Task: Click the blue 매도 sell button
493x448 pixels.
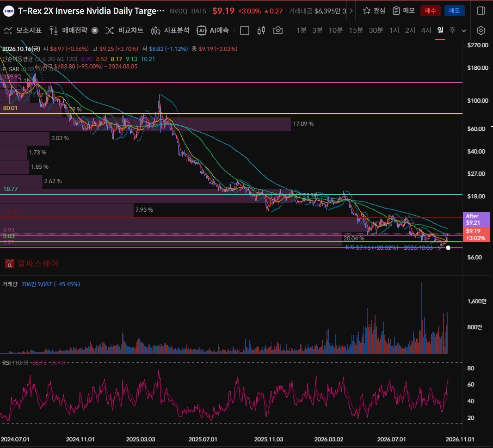Action: click(x=454, y=11)
